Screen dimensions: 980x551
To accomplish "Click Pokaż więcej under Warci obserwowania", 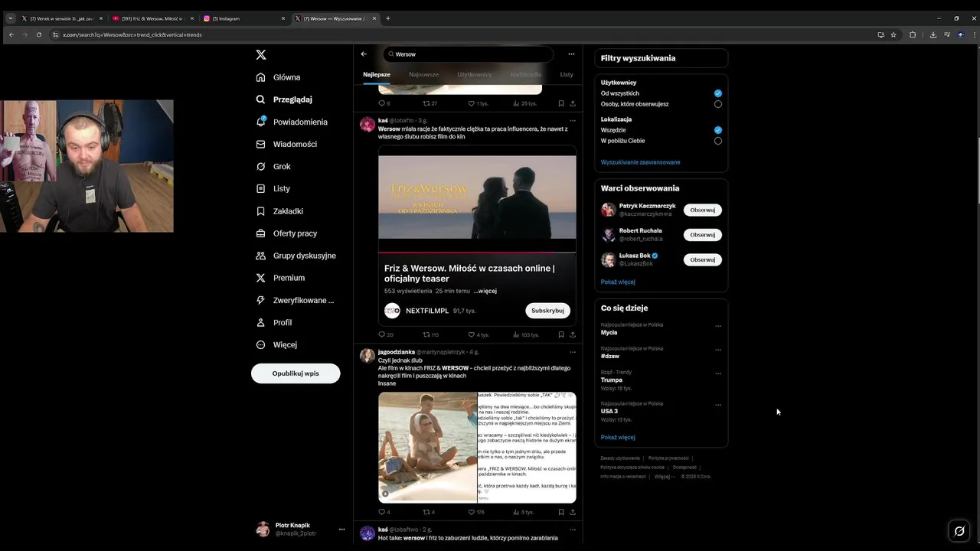I will [x=618, y=282].
